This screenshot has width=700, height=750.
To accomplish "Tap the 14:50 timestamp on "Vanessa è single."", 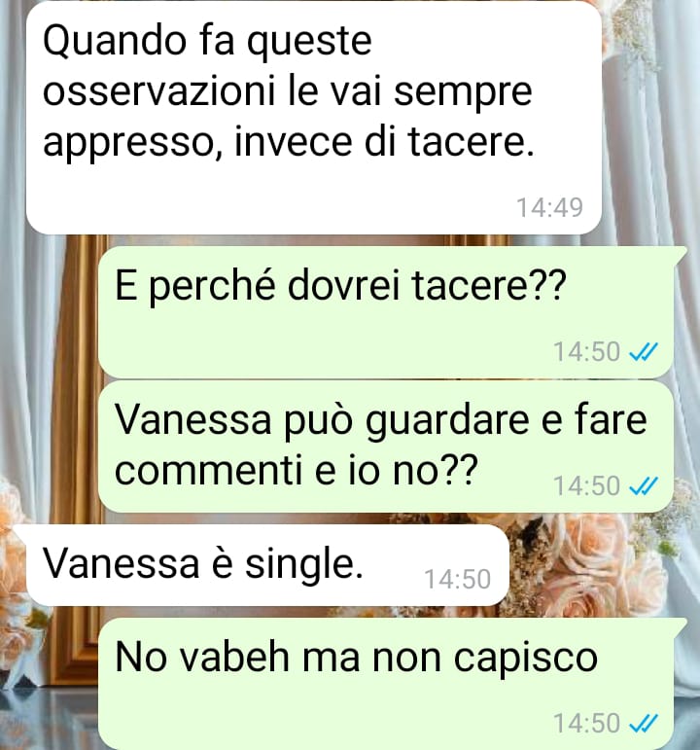I will tap(458, 579).
